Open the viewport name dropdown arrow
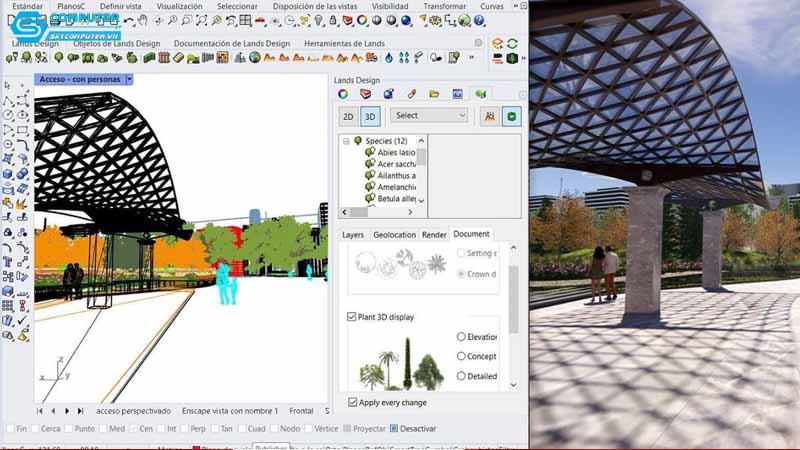The image size is (800, 450). 130,79
